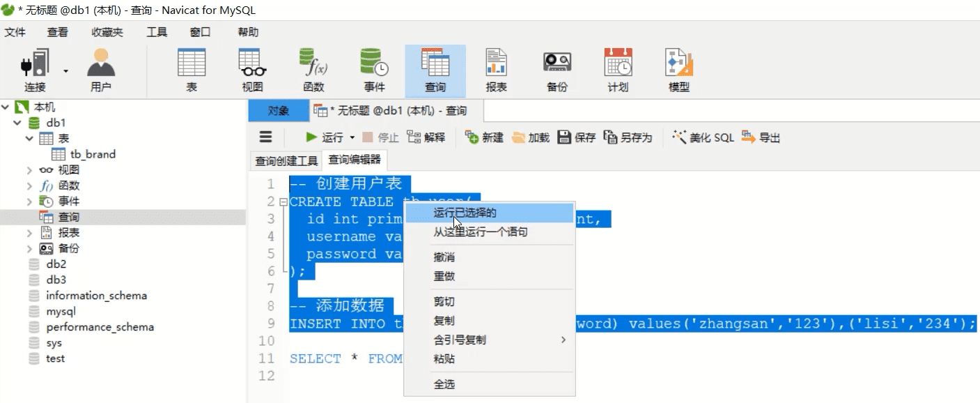Collapse the db1 database tree node
Viewport: 980px width, 403px height.
point(18,123)
